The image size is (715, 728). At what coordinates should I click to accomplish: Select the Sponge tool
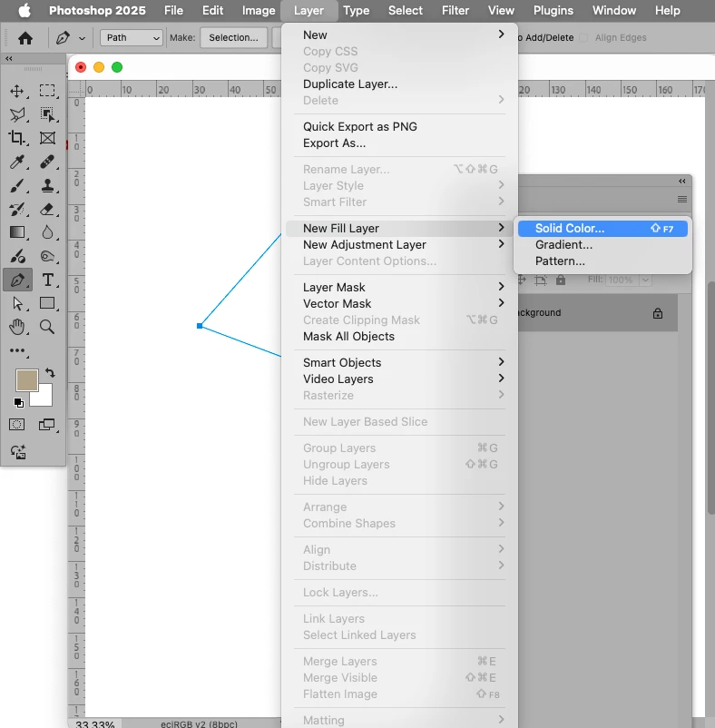[x=47, y=256]
